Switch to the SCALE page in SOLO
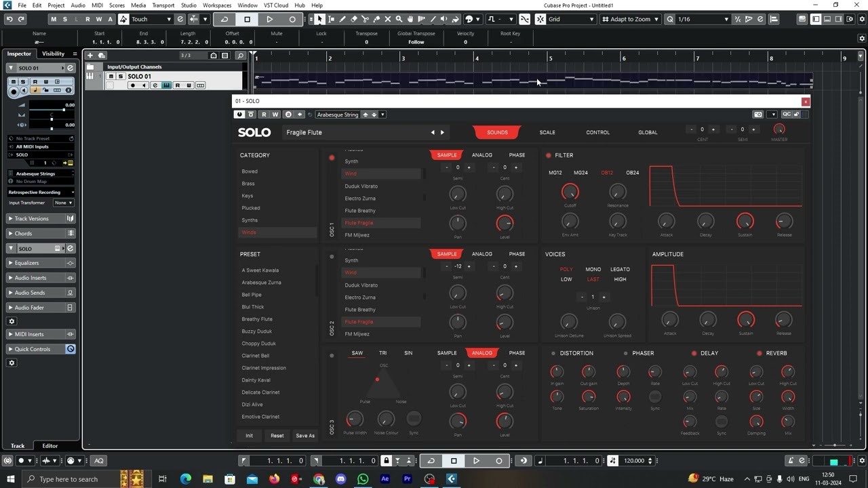868x488 pixels. [x=547, y=132]
